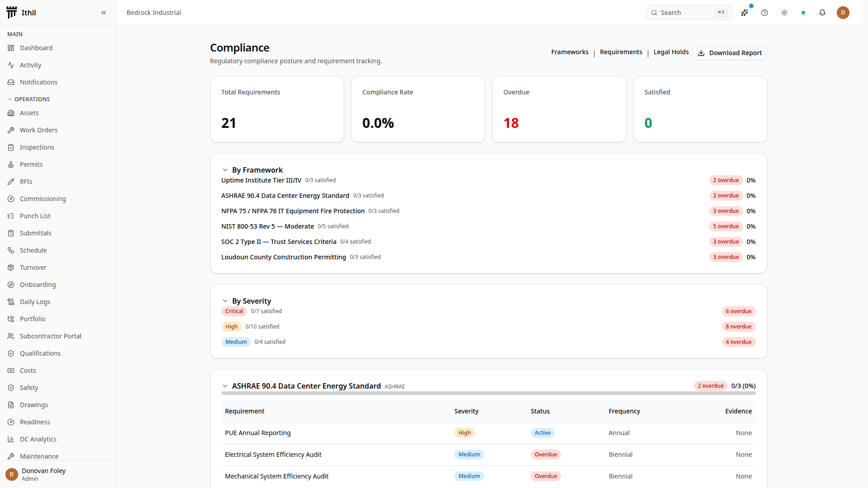
Task: Click the Subcontractor Portal people icon
Action: point(11,336)
